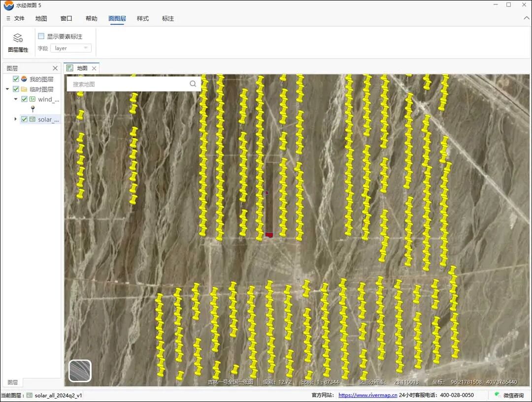Click the app logo in title bar
The height and width of the screenshot is (402, 532).
pos(8,5)
